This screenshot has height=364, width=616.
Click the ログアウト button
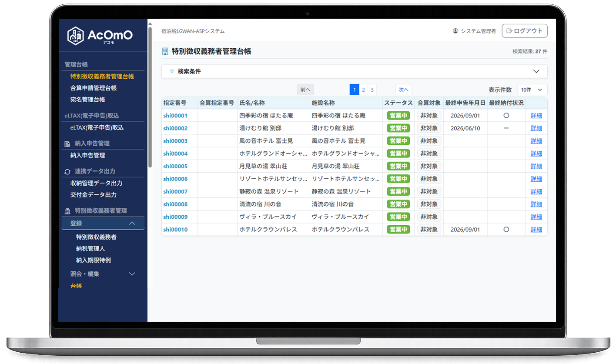[525, 31]
